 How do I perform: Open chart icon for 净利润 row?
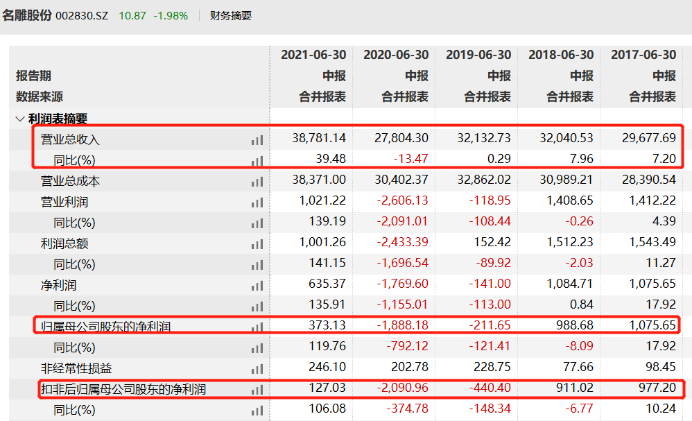click(x=257, y=286)
